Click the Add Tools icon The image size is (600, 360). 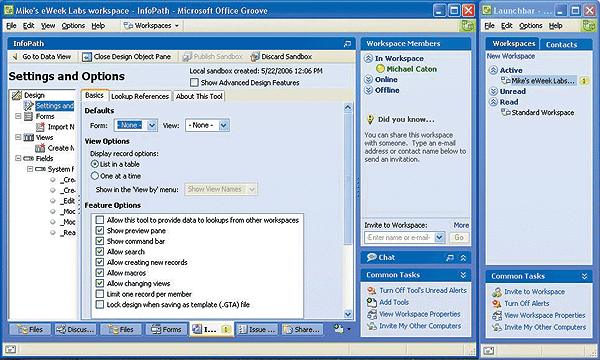[x=372, y=302]
